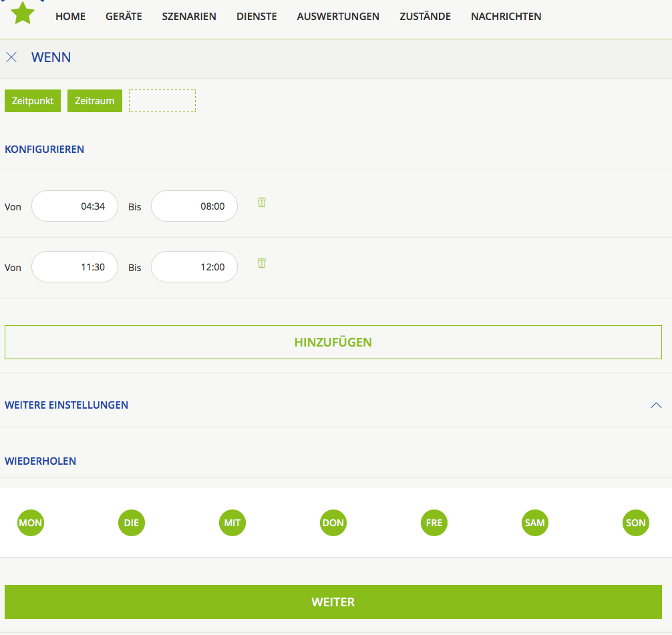672x635 pixels.
Task: Toggle Friday (FRE) repeat day
Action: pyautogui.click(x=434, y=523)
